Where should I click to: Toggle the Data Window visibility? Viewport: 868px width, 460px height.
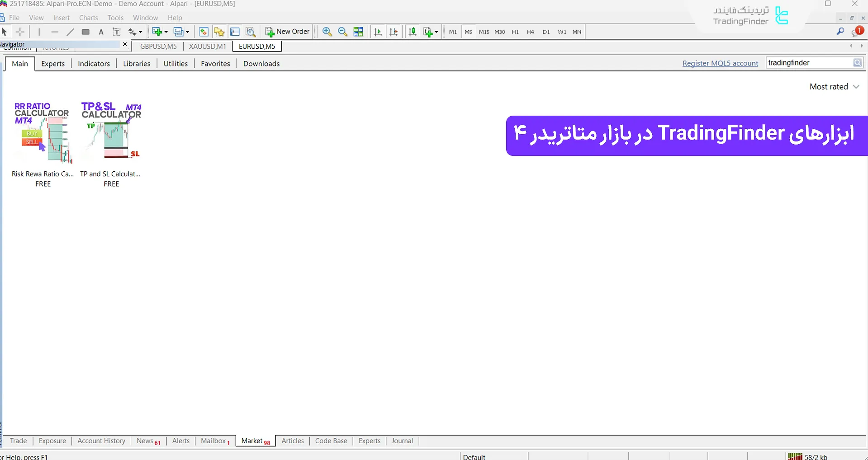234,32
